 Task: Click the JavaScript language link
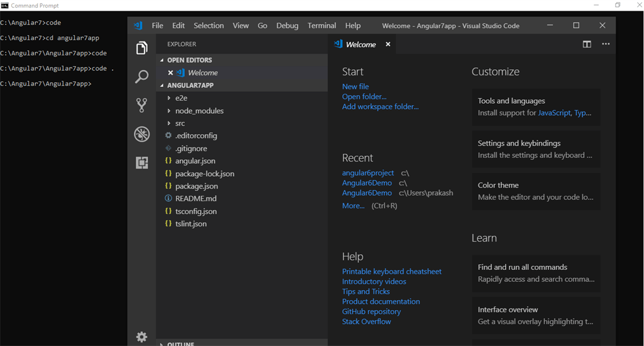point(554,113)
